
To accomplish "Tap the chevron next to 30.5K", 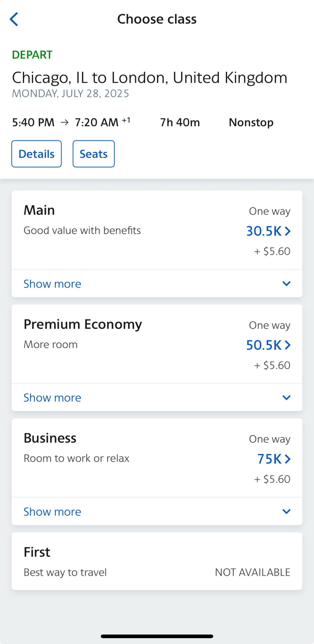I will pos(288,231).
